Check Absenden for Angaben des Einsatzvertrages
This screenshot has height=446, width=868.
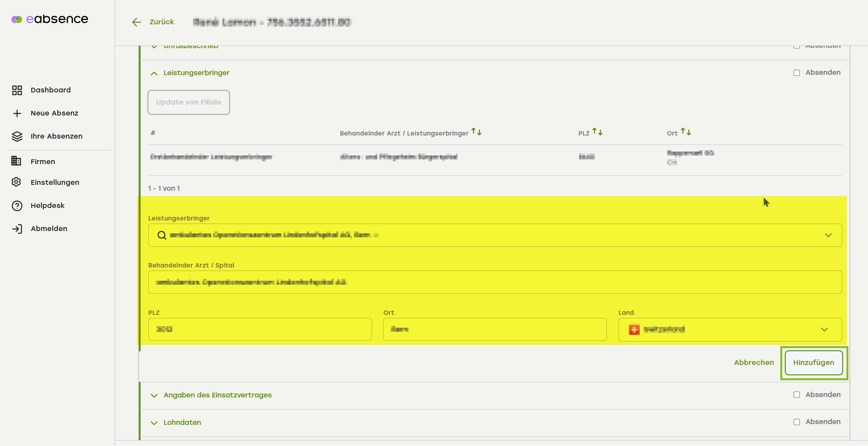(796, 395)
